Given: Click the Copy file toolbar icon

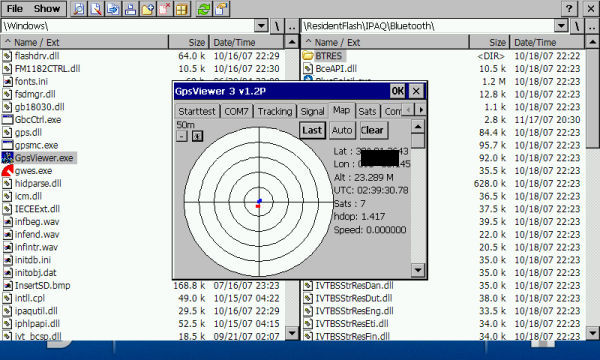Looking at the screenshot, I should (x=113, y=9).
